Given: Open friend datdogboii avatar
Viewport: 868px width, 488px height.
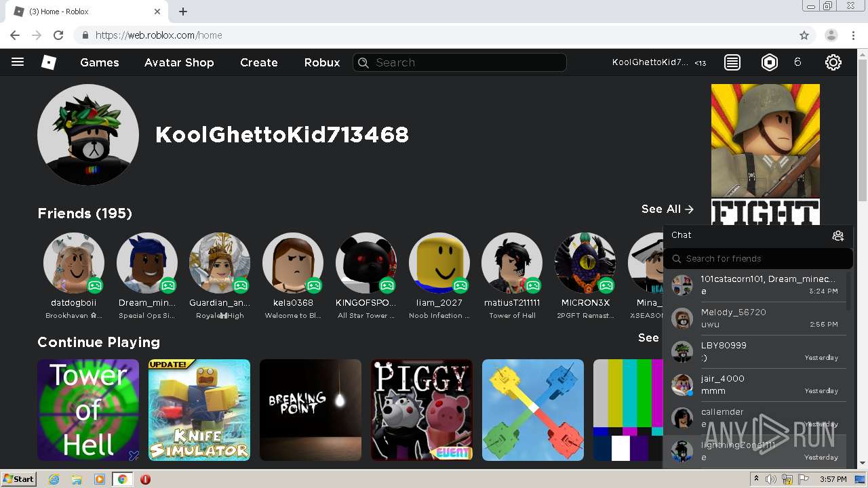Looking at the screenshot, I should point(74,264).
